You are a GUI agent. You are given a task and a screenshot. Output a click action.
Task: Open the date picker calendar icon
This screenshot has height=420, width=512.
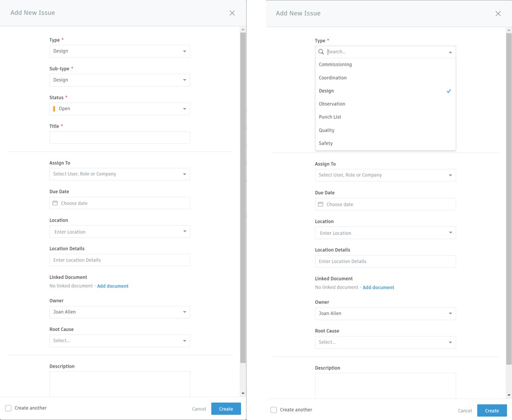pos(56,203)
